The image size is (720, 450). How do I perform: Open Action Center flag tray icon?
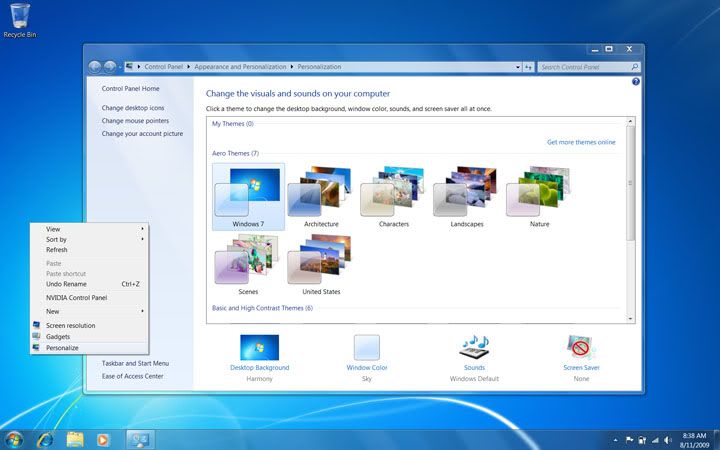(629, 440)
